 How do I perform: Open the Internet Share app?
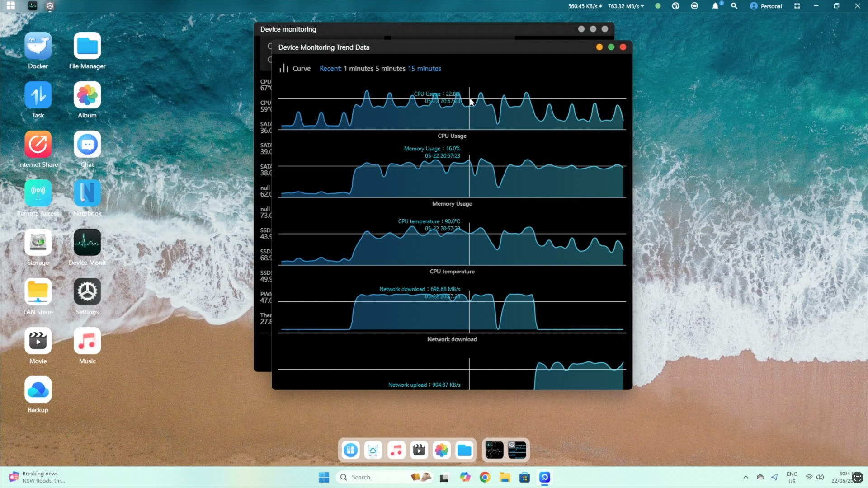coord(38,145)
